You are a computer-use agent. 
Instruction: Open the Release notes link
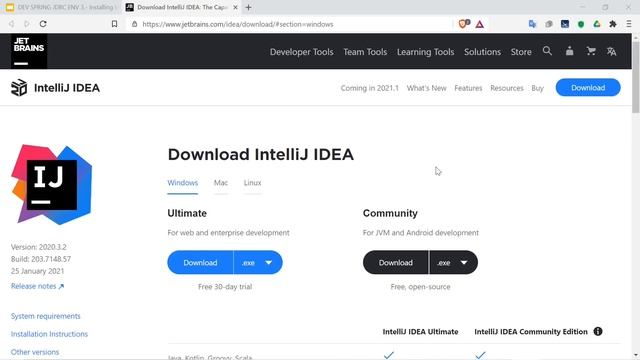point(38,286)
